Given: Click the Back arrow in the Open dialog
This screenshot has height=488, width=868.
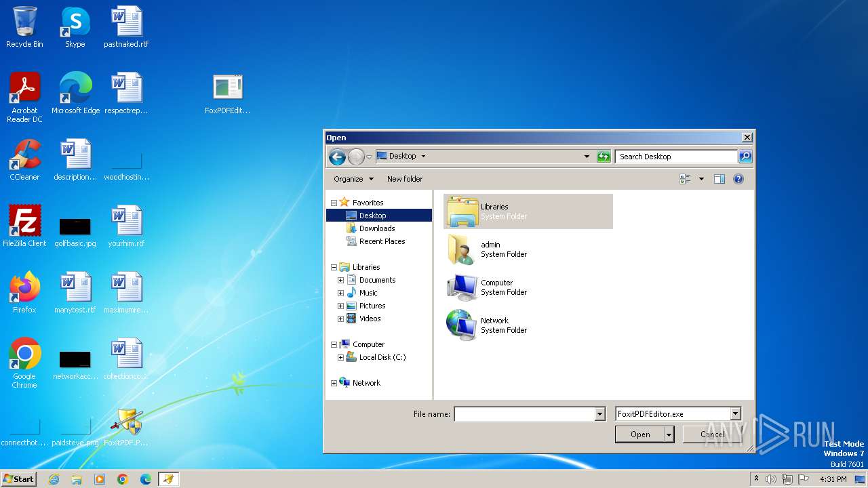Looking at the screenshot, I should pyautogui.click(x=337, y=157).
